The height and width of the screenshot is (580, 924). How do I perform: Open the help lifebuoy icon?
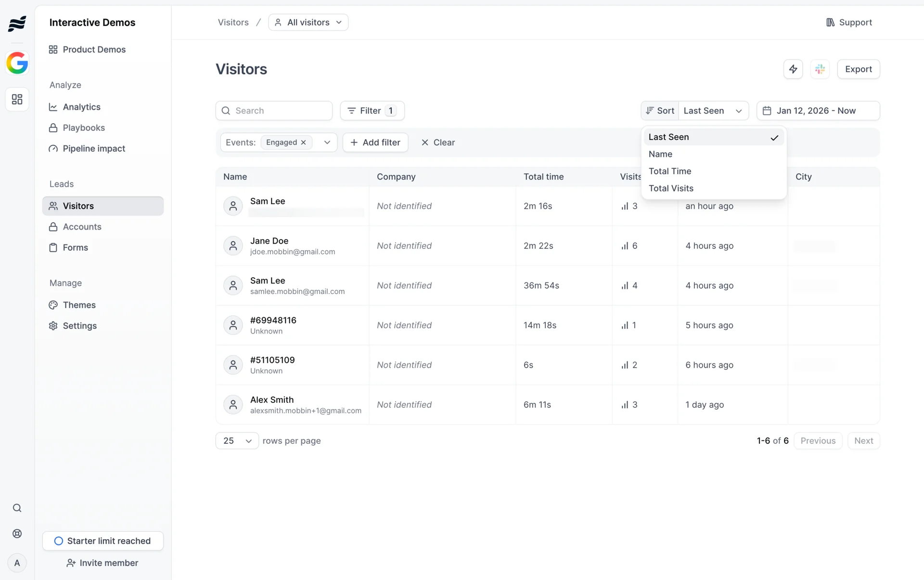[17, 533]
